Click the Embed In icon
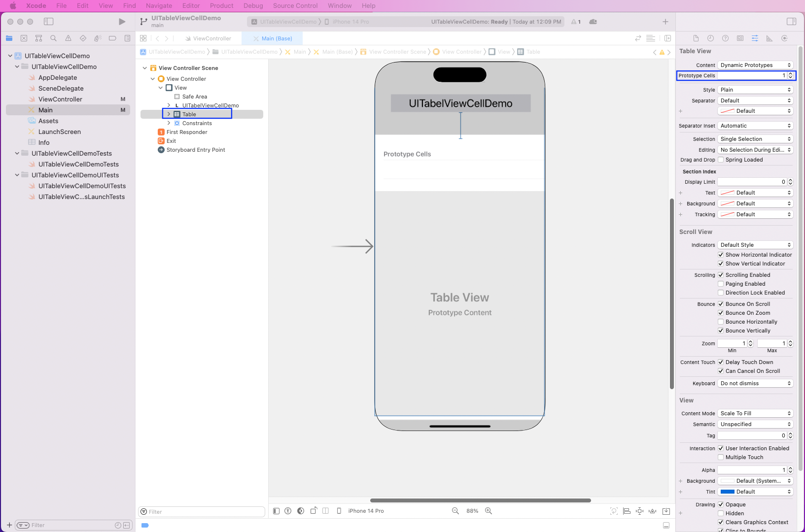 click(666, 511)
